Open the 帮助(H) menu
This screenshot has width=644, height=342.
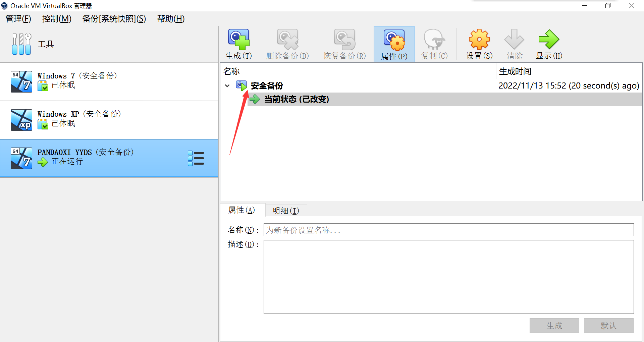tap(171, 19)
